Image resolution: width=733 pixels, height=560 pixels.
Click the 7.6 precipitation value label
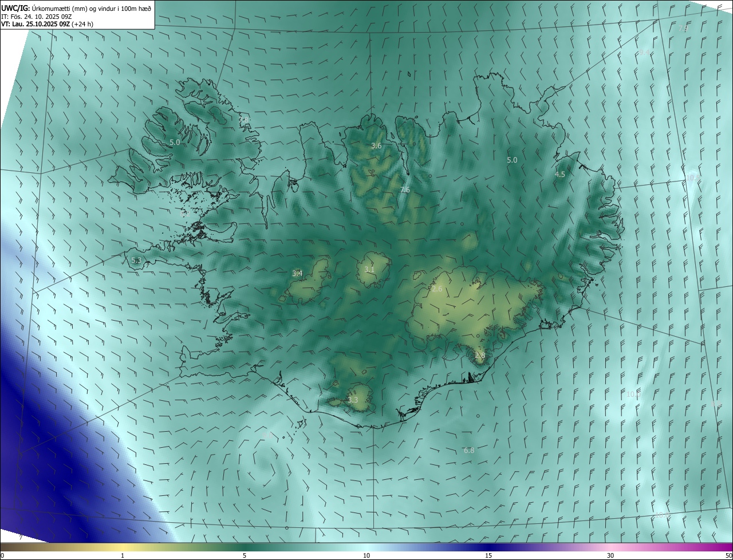405,190
